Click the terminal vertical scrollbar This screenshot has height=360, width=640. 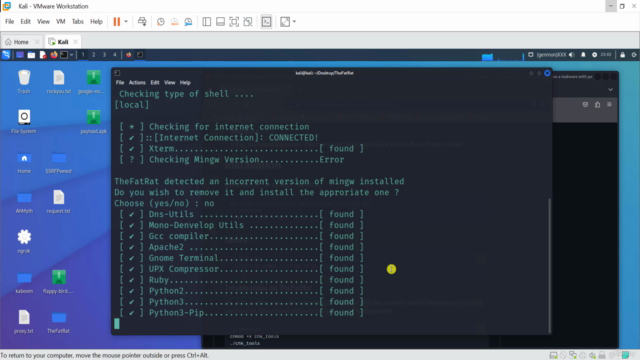pos(549,265)
